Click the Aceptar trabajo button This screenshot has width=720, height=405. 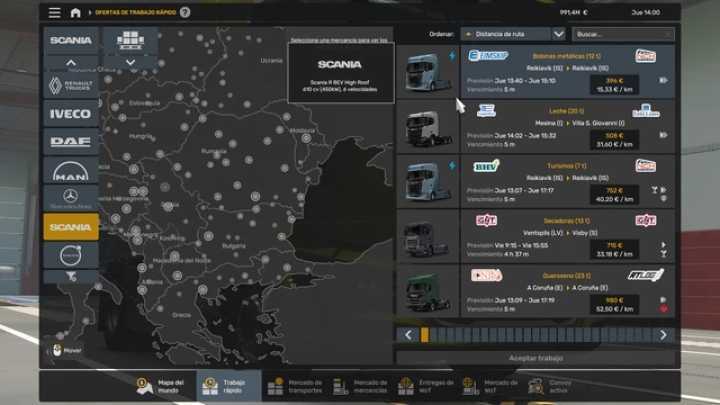coord(536,358)
